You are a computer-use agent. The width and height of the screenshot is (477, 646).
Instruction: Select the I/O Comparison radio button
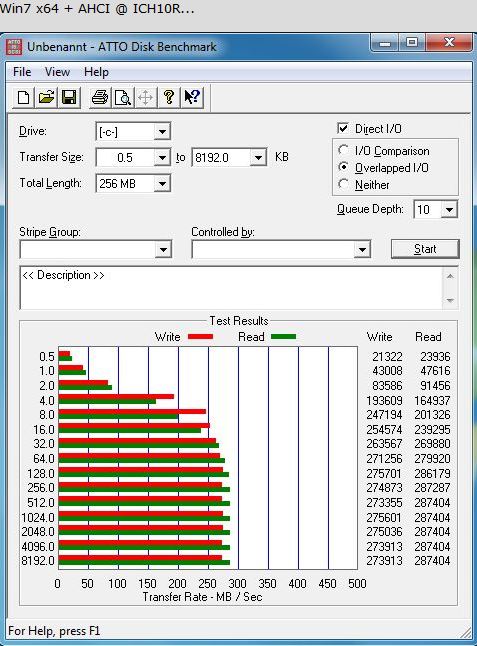[343, 150]
